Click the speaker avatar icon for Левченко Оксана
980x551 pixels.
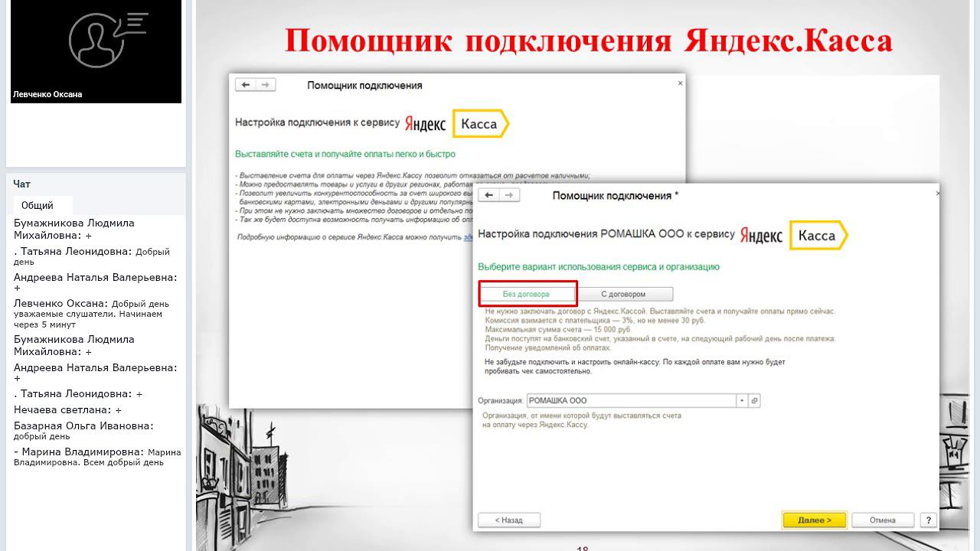tap(107, 40)
